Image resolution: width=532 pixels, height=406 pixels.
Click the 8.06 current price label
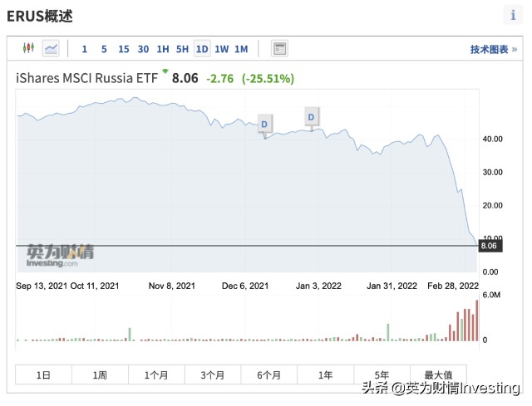[x=490, y=246]
